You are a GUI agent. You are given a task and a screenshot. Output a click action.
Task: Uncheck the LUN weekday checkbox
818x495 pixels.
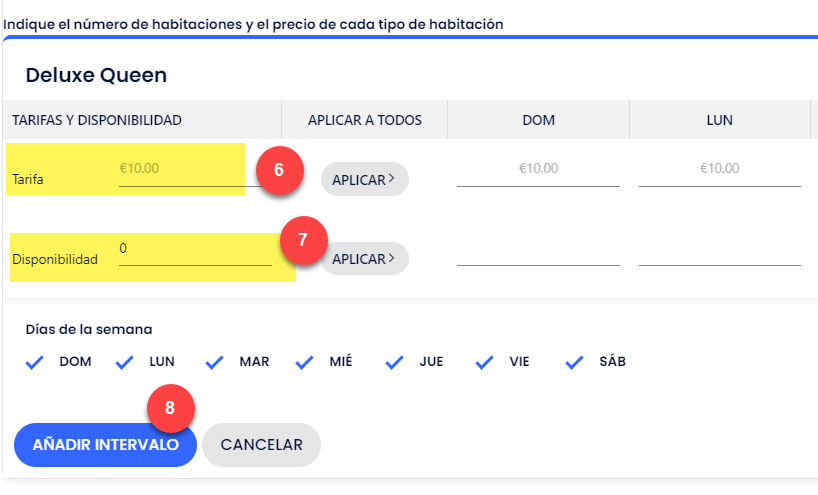pos(125,362)
